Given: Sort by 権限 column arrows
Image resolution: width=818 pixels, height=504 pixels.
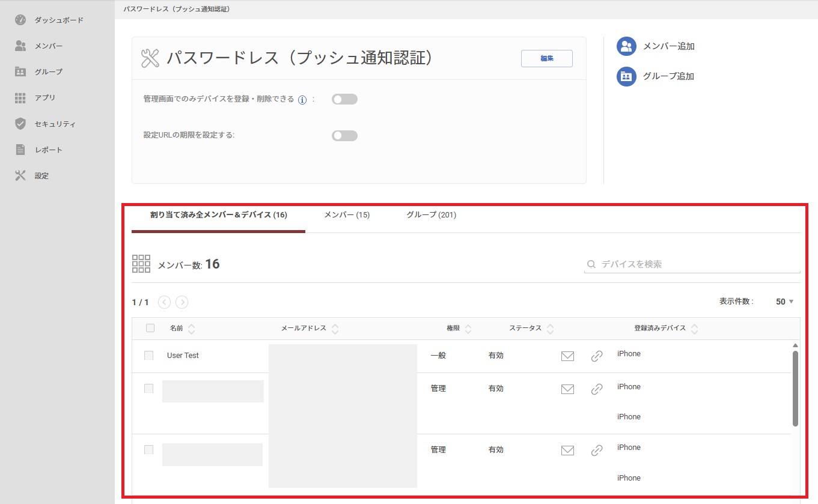Looking at the screenshot, I should click(468, 329).
